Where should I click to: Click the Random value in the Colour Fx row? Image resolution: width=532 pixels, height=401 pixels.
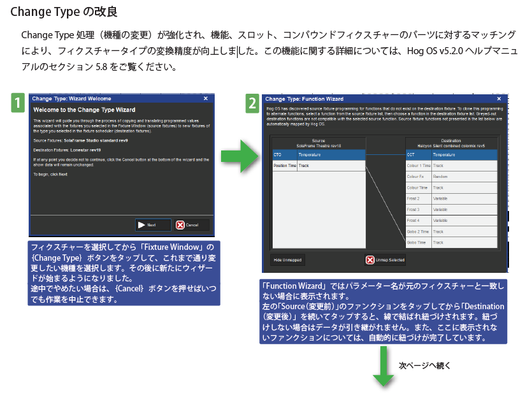pyautogui.click(x=464, y=177)
